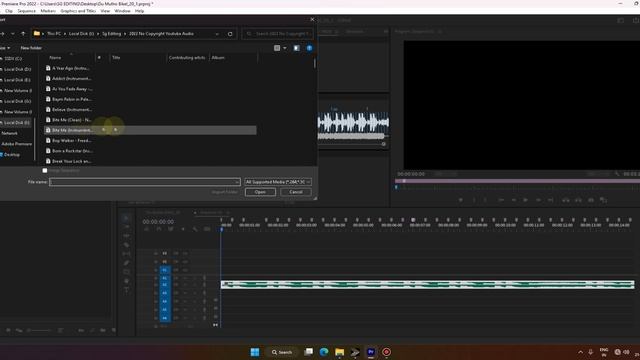Open Windows Start menu
The image size is (640, 360).
click(255, 352)
